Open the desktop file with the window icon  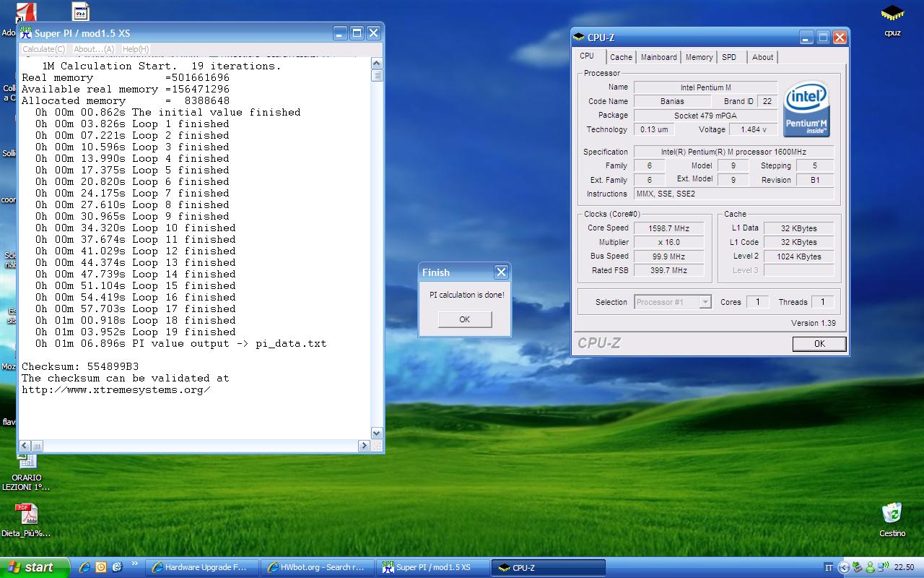(x=81, y=12)
